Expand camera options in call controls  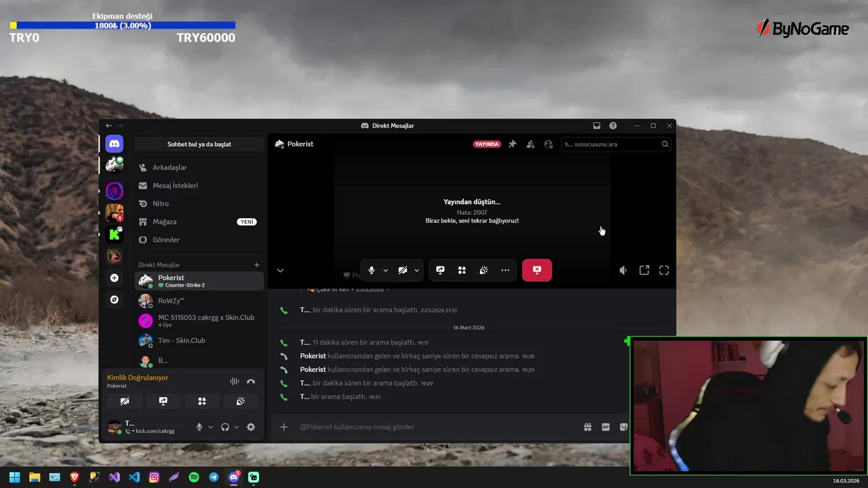pos(416,270)
